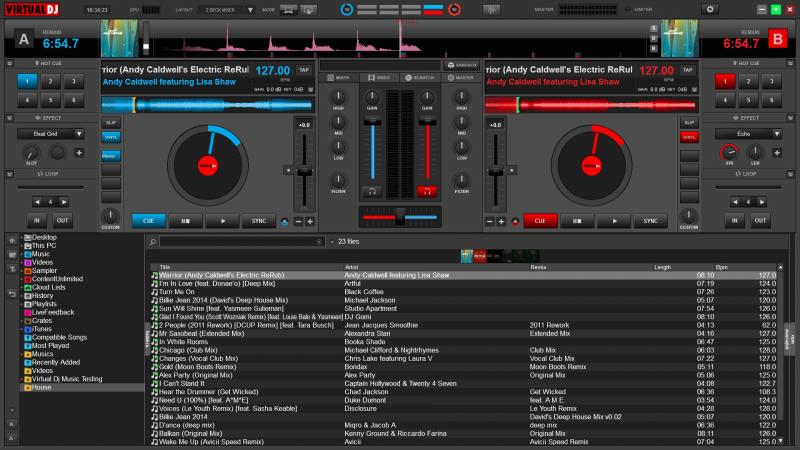Toggle deck A hot cue 1
This screenshot has width=800, height=450.
pos(28,81)
